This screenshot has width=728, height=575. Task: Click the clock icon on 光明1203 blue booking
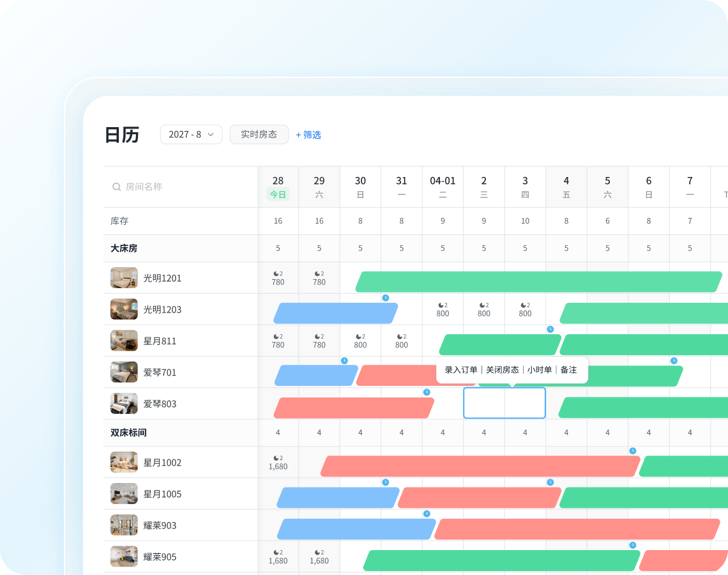tap(386, 298)
